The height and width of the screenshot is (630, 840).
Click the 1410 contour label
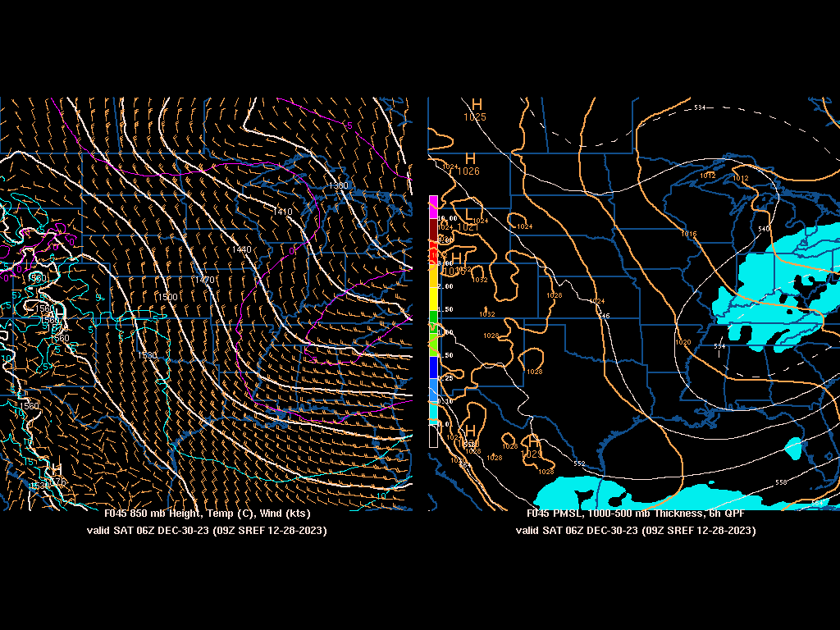tap(282, 212)
